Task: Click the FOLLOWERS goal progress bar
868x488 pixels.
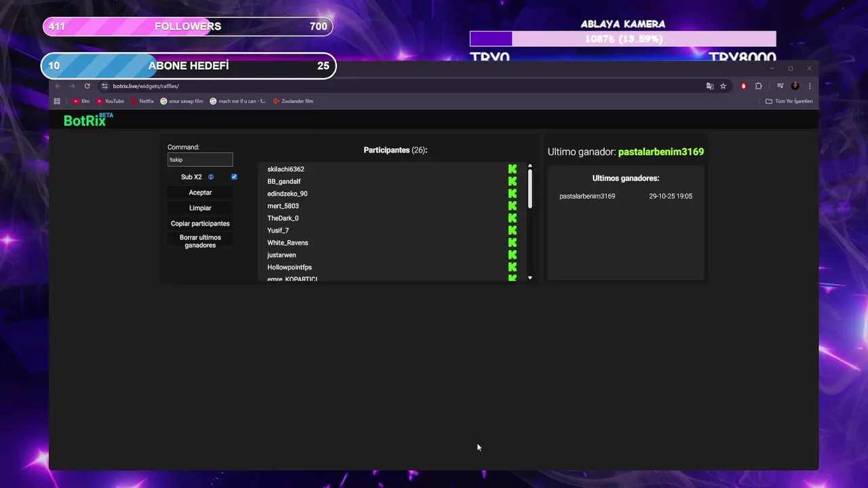Action: coord(188,26)
